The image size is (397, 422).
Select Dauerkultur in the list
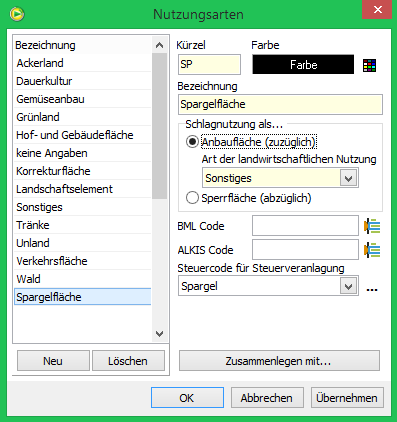click(x=82, y=81)
